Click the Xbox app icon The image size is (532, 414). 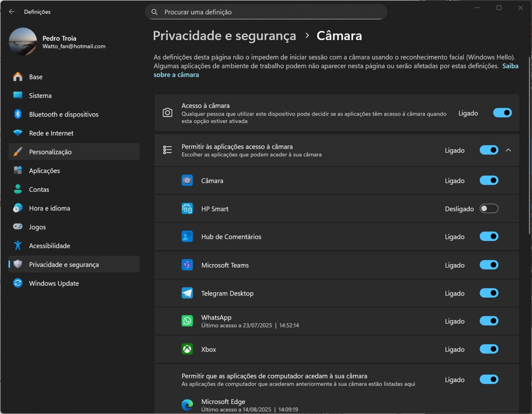[187, 349]
